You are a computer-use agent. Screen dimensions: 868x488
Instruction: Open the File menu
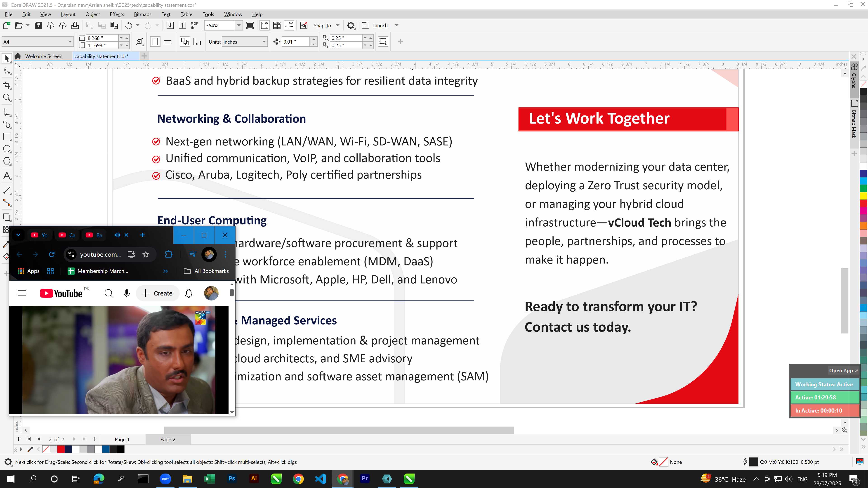[8, 14]
